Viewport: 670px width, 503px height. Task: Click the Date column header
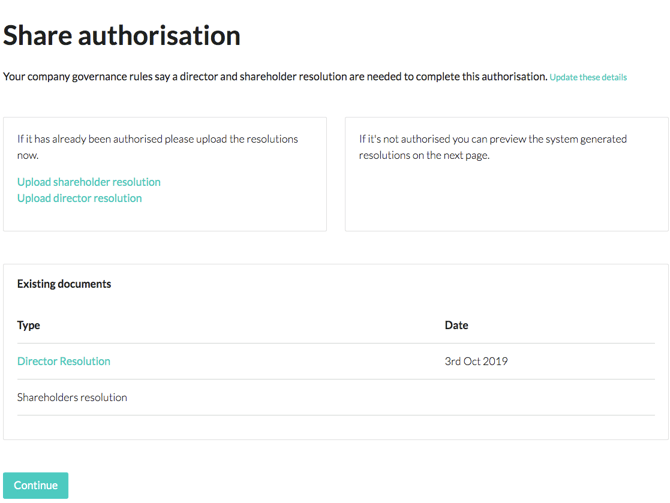point(456,325)
